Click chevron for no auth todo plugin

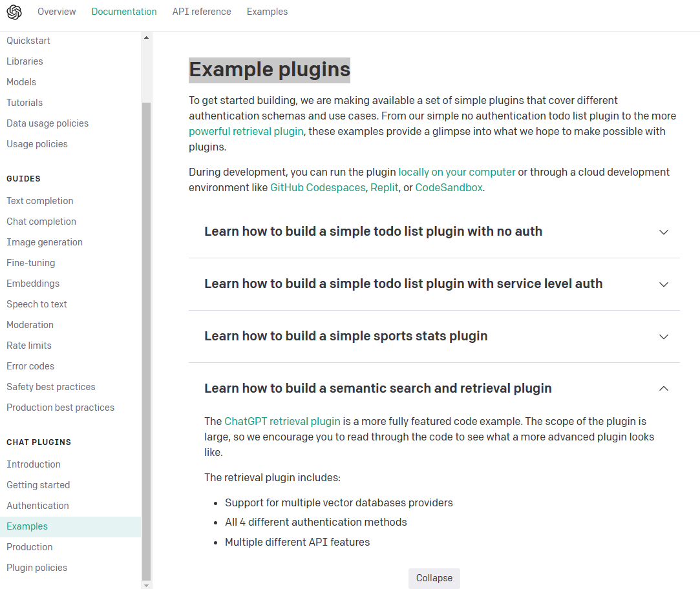click(664, 232)
